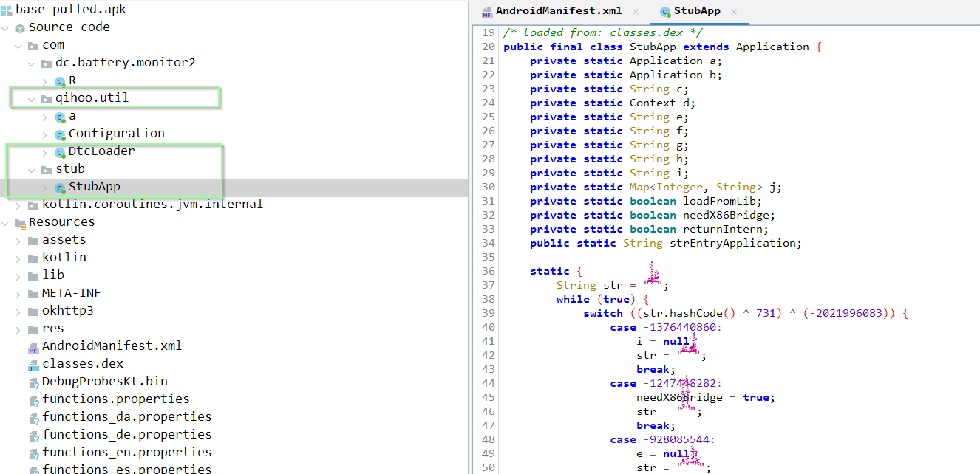Collapse the Source code node
980x474 pixels.
click(6, 28)
